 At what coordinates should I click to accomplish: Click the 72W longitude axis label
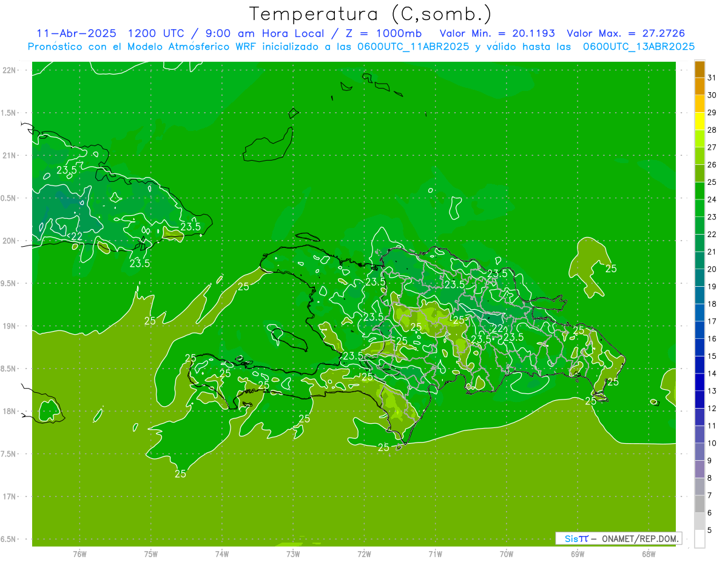tap(365, 554)
